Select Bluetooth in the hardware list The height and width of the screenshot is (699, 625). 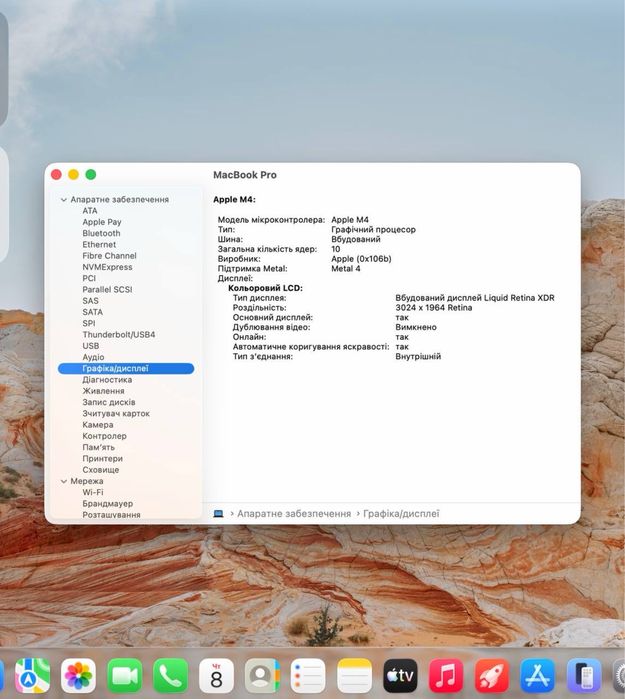pyautogui.click(x=101, y=233)
